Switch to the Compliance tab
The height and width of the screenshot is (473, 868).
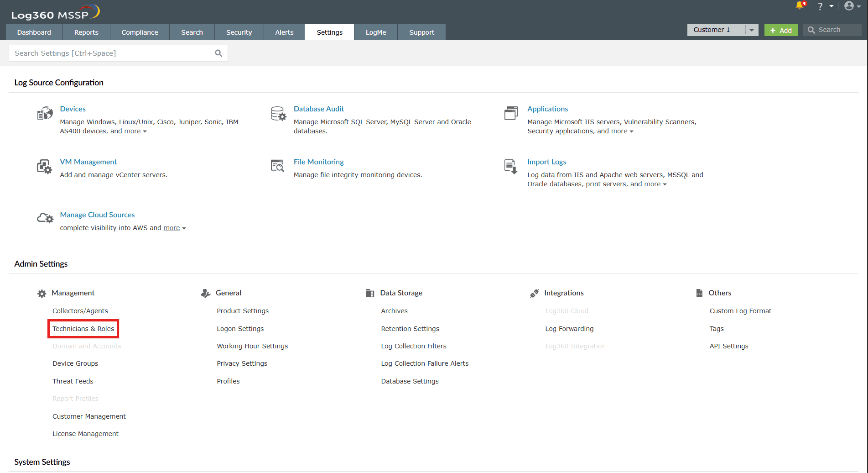pyautogui.click(x=140, y=32)
